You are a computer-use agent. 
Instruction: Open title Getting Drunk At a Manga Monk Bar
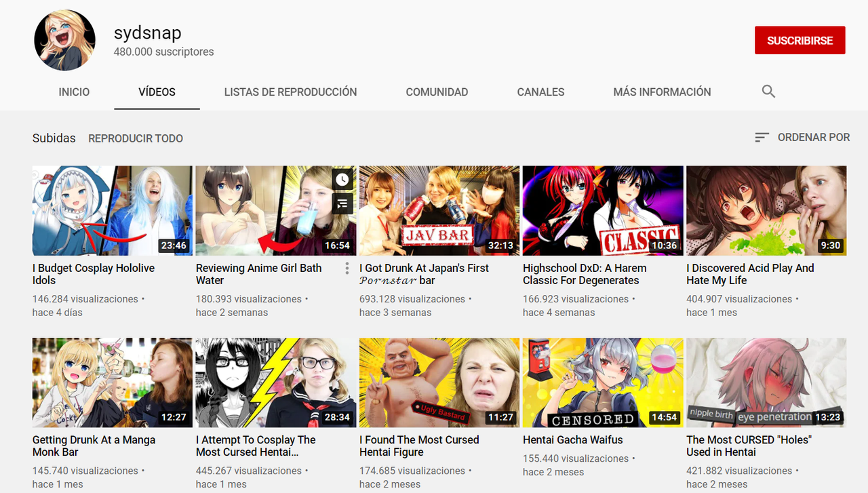pyautogui.click(x=94, y=446)
